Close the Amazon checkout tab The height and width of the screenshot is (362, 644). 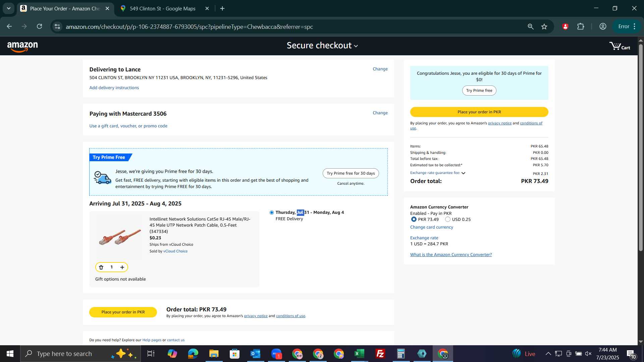[x=107, y=8]
